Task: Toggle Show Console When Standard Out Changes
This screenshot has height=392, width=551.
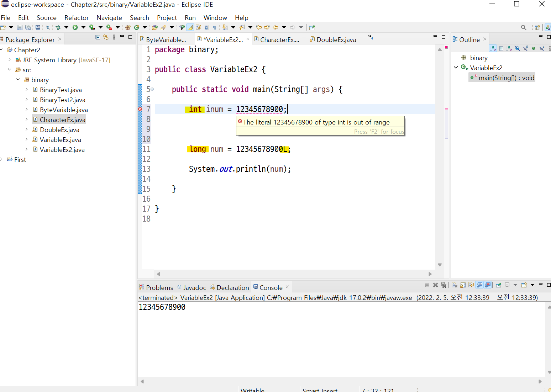Action: click(x=479, y=285)
